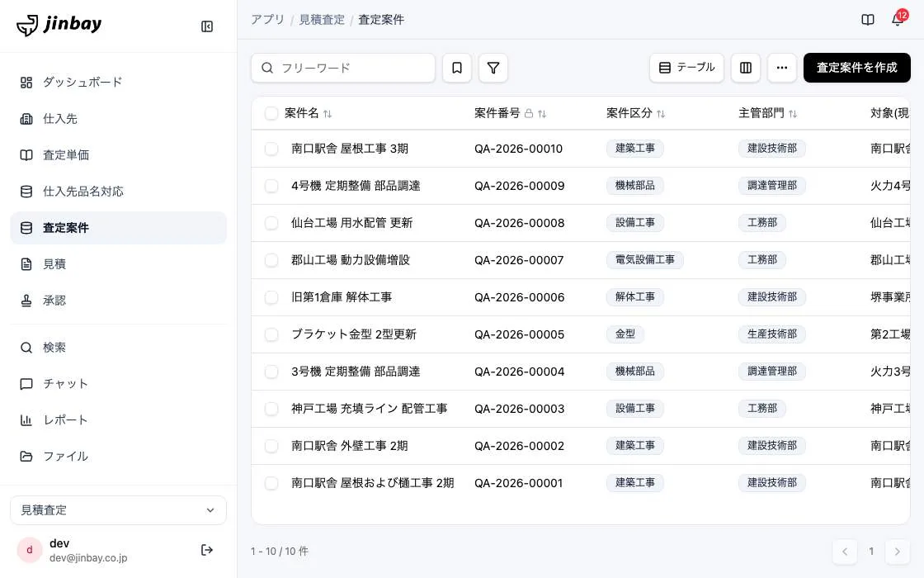Click the 設備工事 tag in QA-2026-00008 row

(634, 222)
